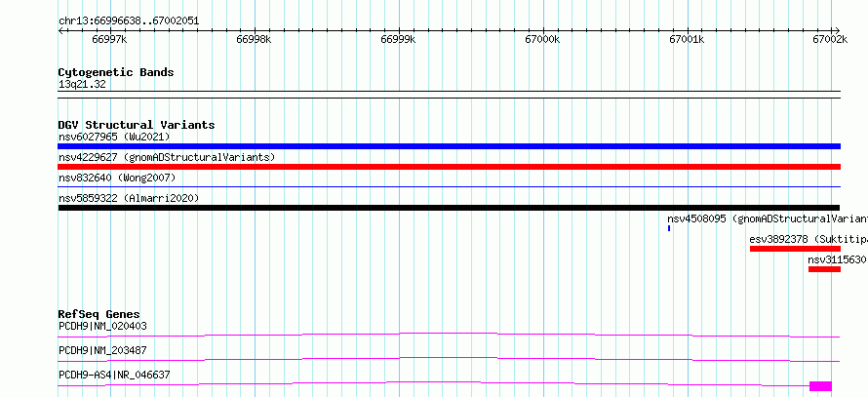Screen dimensions: 868x397
Task: Click the 67001k ruler tick label
Action: [687, 40]
